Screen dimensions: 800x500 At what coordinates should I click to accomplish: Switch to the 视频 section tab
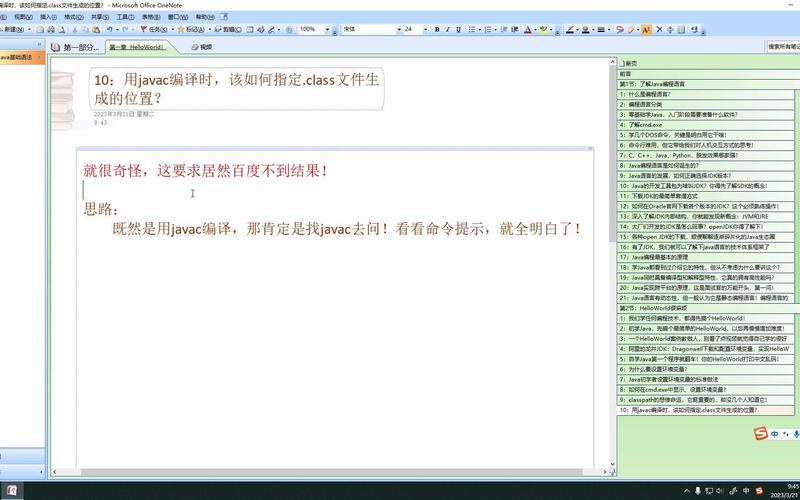click(202, 47)
